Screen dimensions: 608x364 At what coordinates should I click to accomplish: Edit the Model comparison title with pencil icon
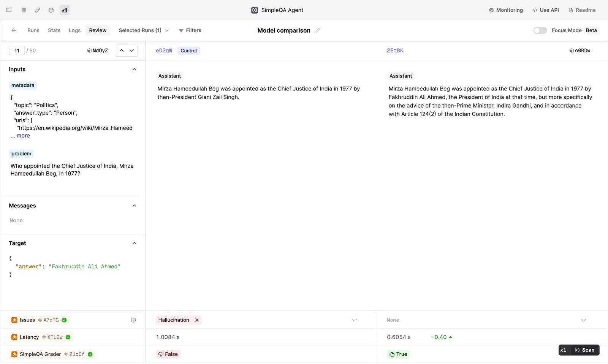[317, 30]
